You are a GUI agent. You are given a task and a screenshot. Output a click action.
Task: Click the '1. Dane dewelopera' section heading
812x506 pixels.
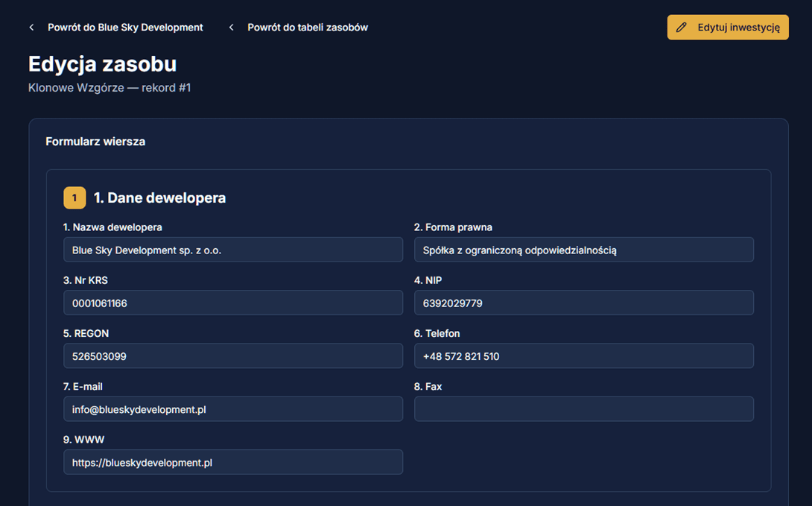coord(159,198)
